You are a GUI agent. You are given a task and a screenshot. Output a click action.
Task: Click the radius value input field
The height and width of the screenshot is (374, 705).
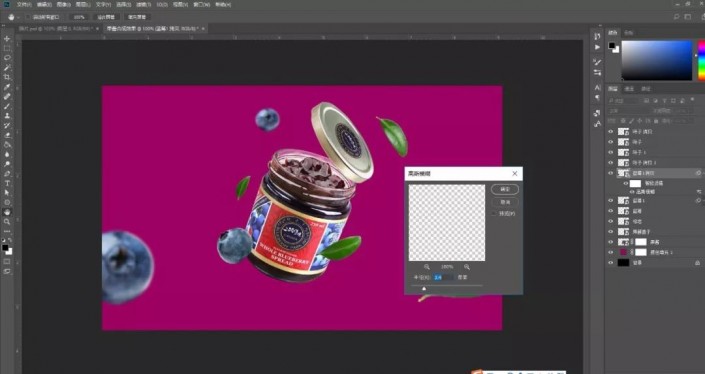[x=442, y=277]
